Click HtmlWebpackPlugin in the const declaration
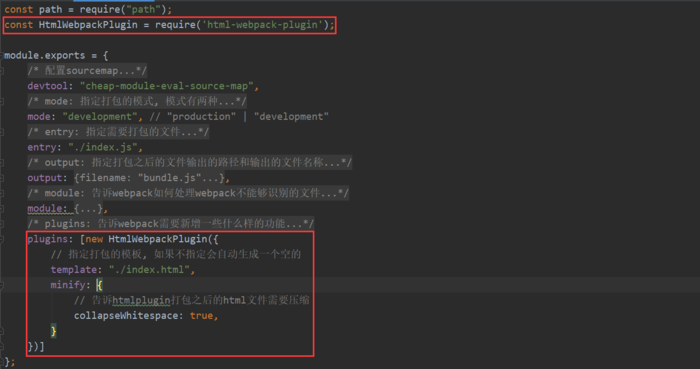 [x=88, y=25]
